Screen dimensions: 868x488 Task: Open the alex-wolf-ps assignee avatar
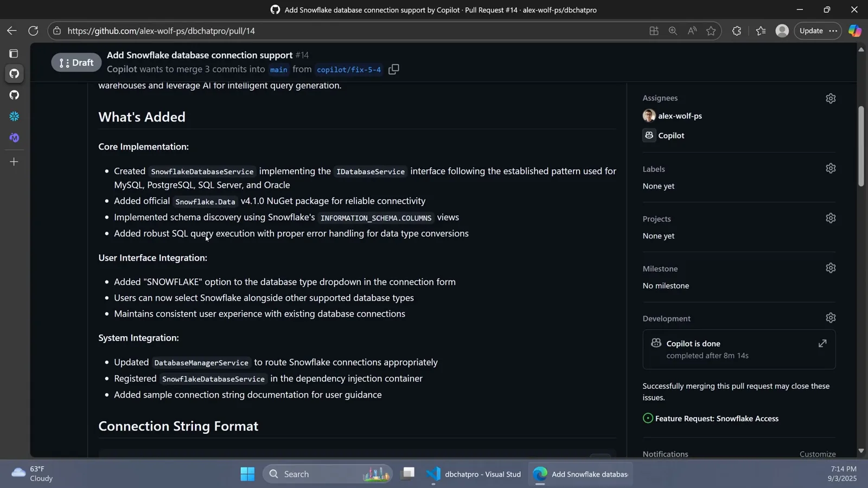649,115
